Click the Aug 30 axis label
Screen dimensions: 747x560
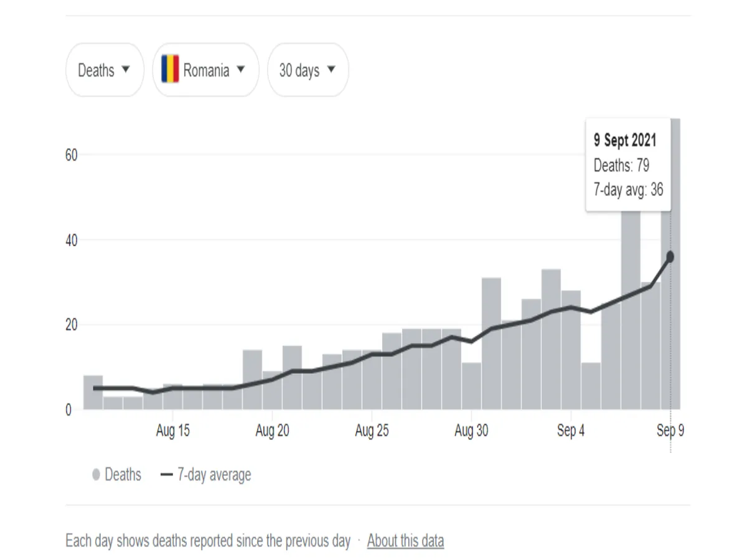click(471, 431)
